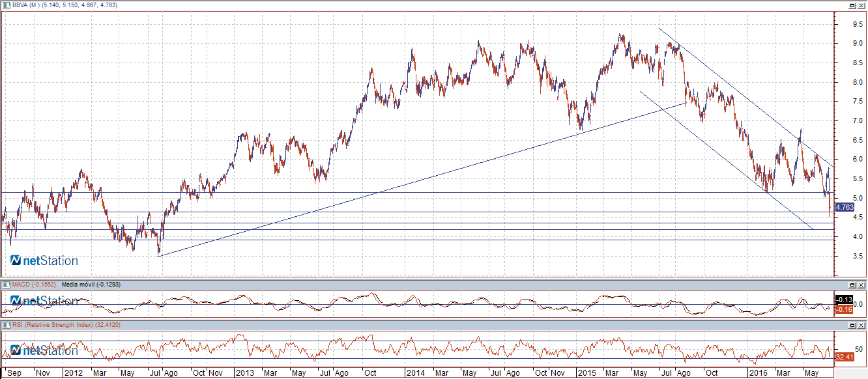Close the RSI indicator panel
868x379 pixels.
tap(861, 325)
